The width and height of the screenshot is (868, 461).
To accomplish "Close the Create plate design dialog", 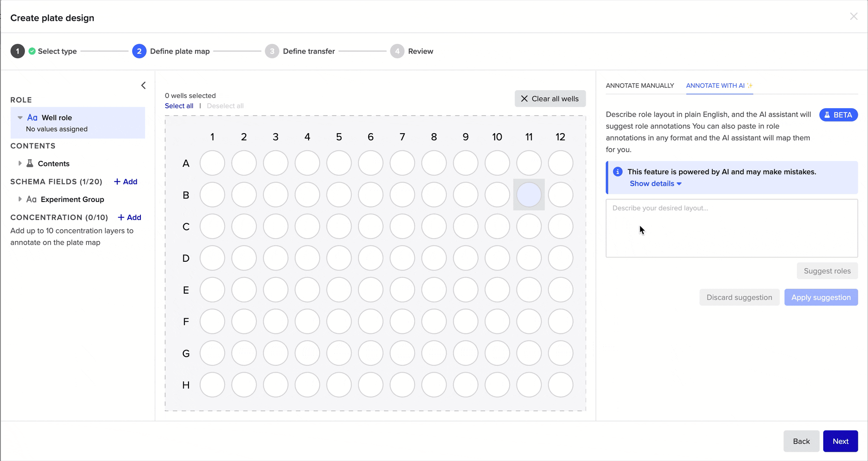I will pyautogui.click(x=854, y=17).
